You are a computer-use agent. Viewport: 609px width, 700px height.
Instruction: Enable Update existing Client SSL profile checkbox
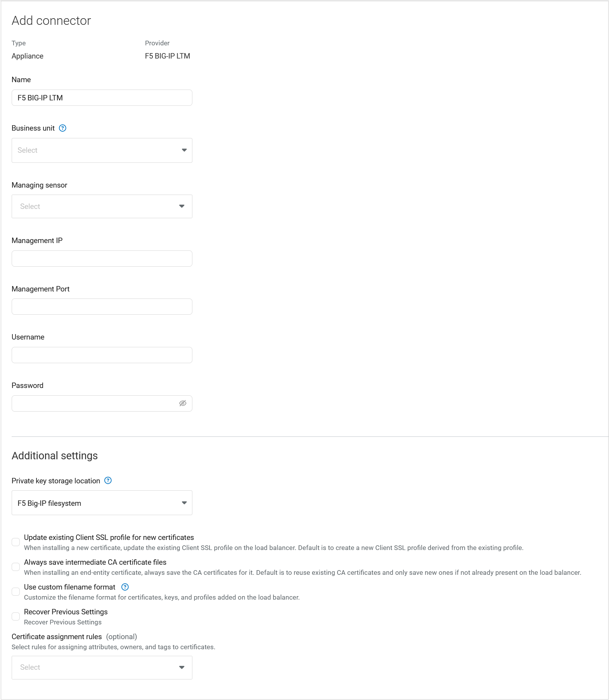point(16,541)
